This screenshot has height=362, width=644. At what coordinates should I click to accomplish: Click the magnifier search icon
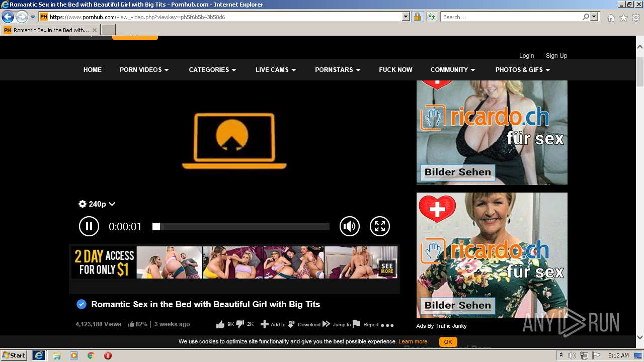(586, 17)
